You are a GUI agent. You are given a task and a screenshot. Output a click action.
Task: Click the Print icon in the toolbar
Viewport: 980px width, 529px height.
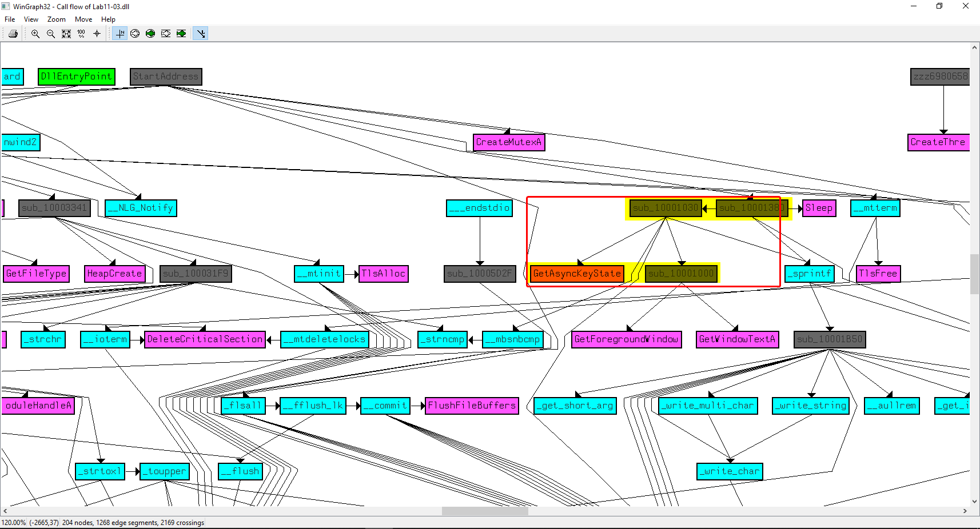pyautogui.click(x=13, y=34)
